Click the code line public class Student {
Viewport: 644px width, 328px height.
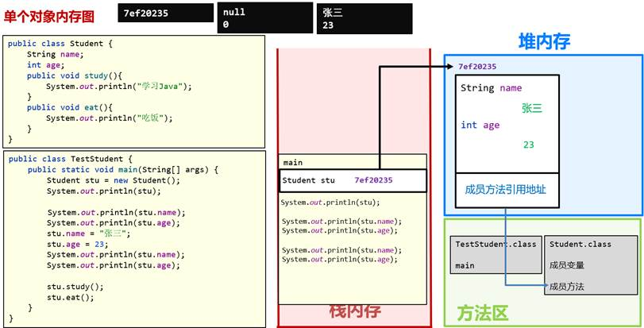pyautogui.click(x=60, y=44)
